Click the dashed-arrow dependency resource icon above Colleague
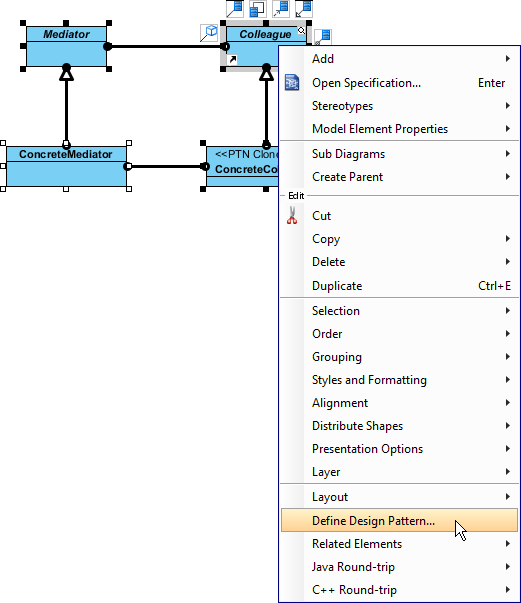Image resolution: width=521 pixels, height=603 pixels. click(x=281, y=8)
